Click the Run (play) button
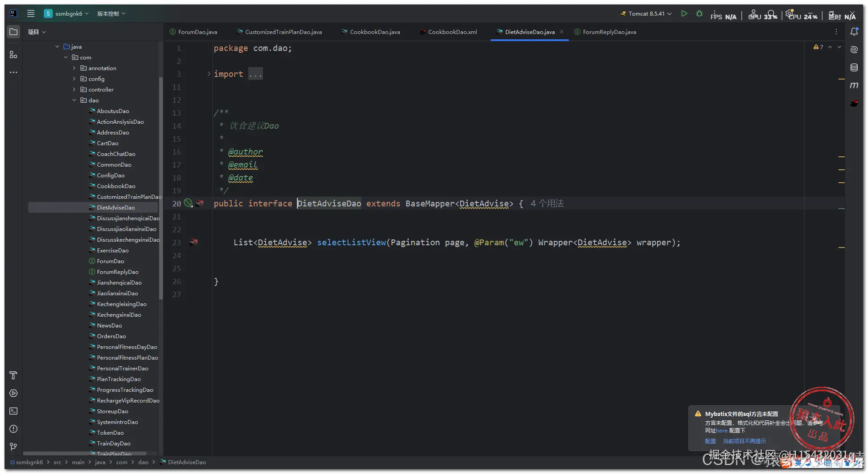The width and height of the screenshot is (868, 474). tap(684, 13)
